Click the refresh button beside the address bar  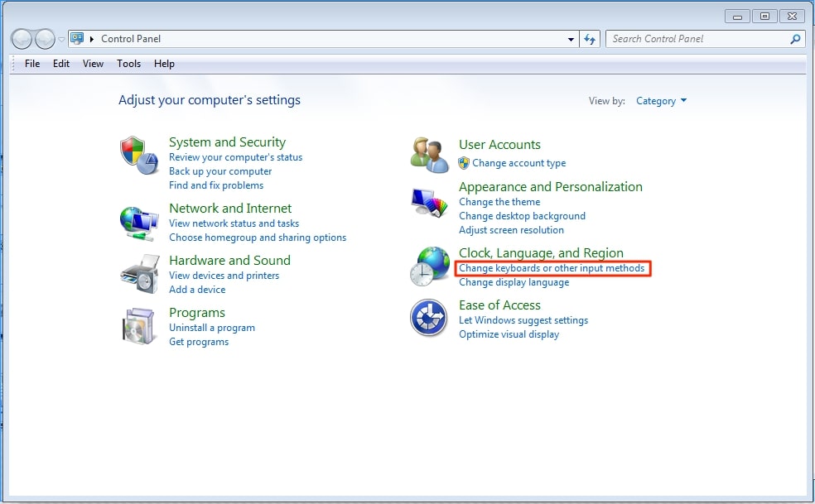point(590,39)
